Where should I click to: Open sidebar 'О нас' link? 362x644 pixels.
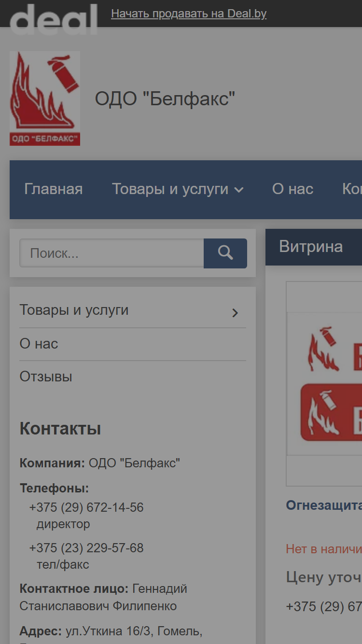coord(39,344)
